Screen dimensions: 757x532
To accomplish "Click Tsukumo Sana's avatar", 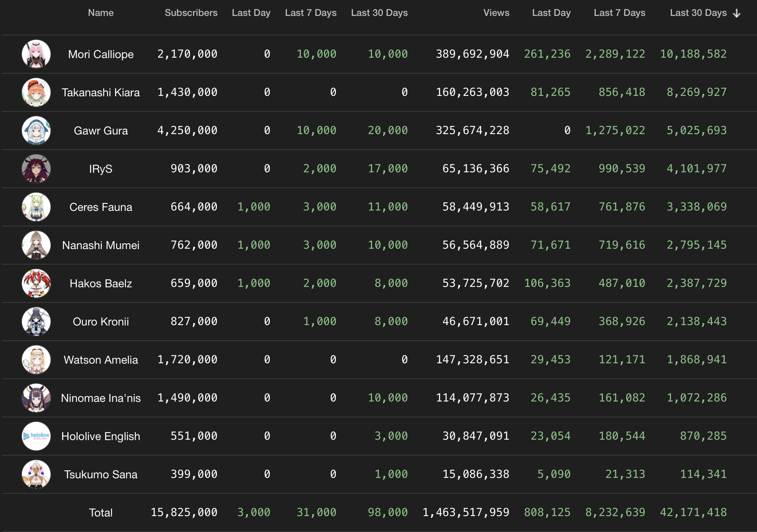I will 36,474.
